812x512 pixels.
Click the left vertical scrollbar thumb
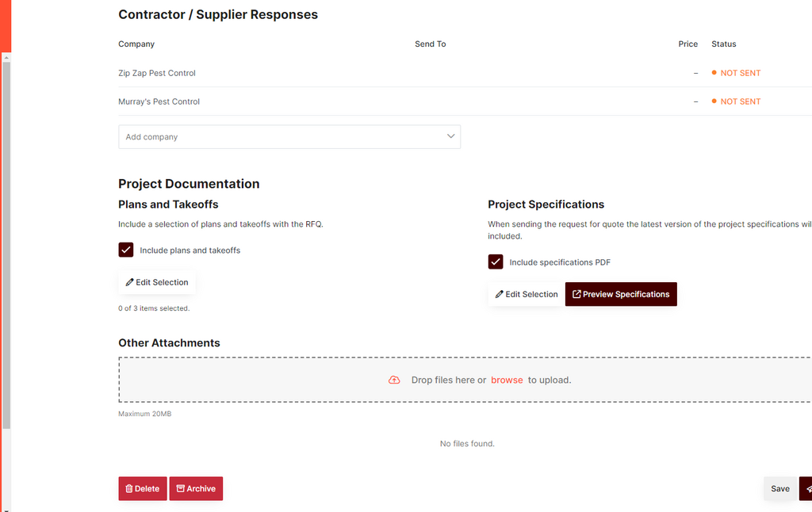point(6,238)
